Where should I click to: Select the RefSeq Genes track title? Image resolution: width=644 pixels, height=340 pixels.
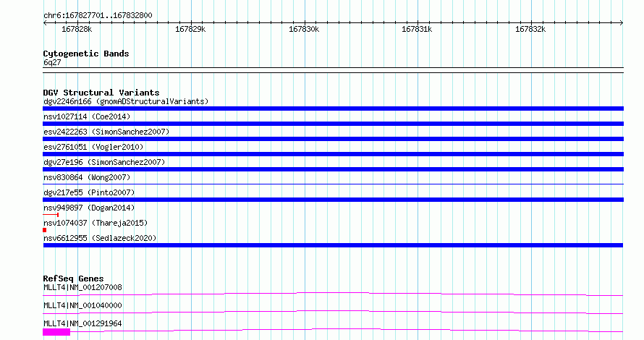tap(73, 279)
